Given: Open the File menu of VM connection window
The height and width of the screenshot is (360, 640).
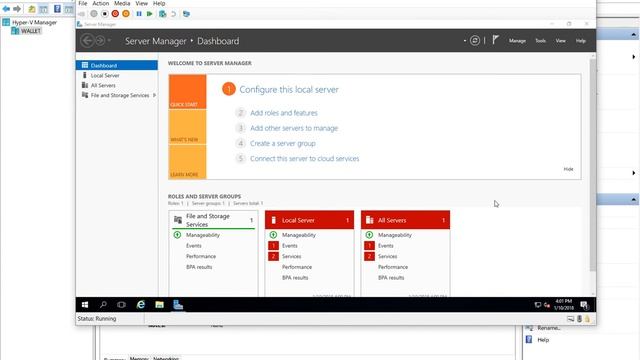Looking at the screenshot, I should (x=82, y=3).
